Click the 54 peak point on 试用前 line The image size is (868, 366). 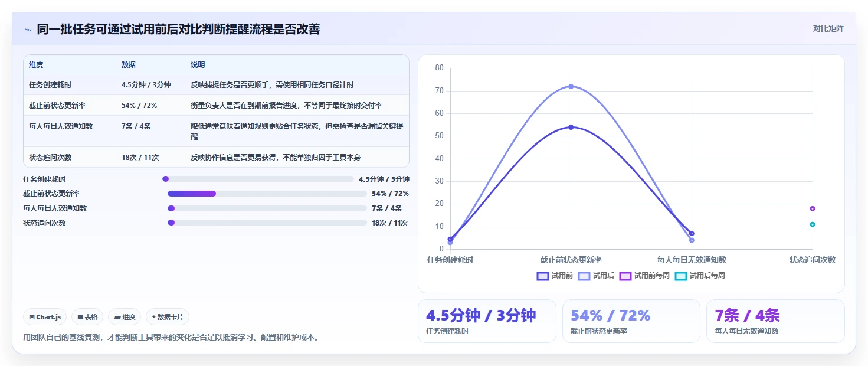pyautogui.click(x=571, y=127)
